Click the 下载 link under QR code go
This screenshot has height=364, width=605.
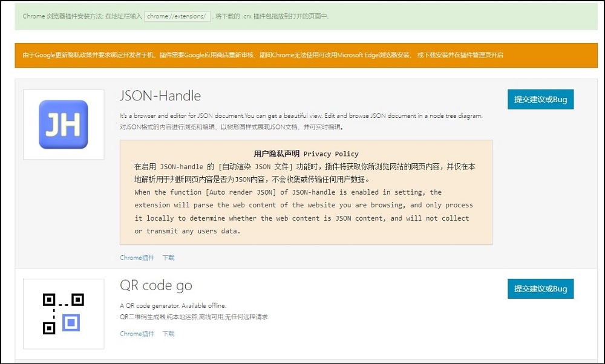(x=168, y=334)
